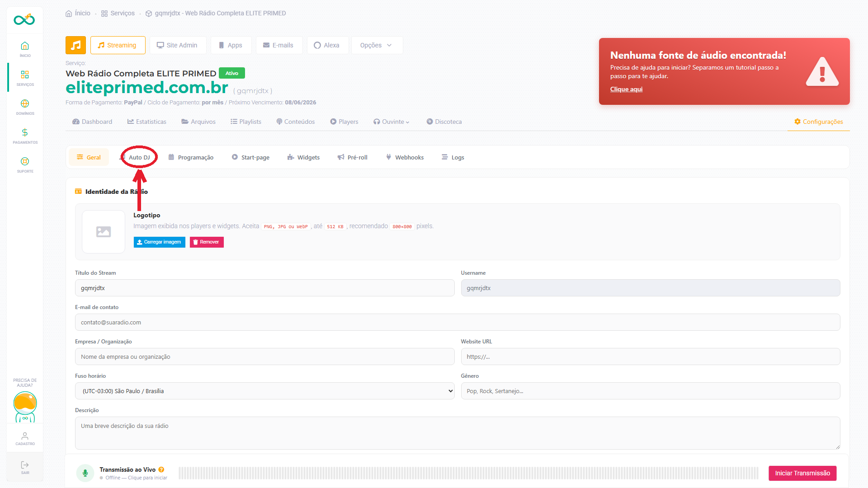Click the help question mark beside Transmissão ao Vivo
Screen dimensions: 868x488
(x=161, y=469)
